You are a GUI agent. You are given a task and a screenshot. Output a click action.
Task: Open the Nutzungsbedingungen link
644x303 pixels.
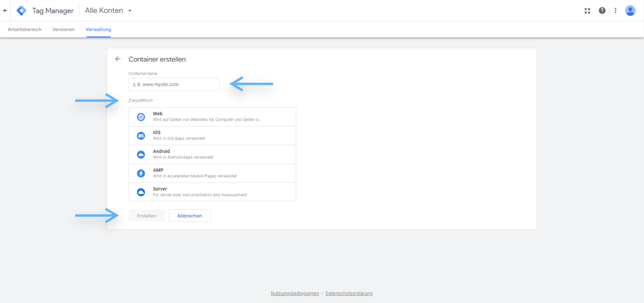(x=295, y=293)
